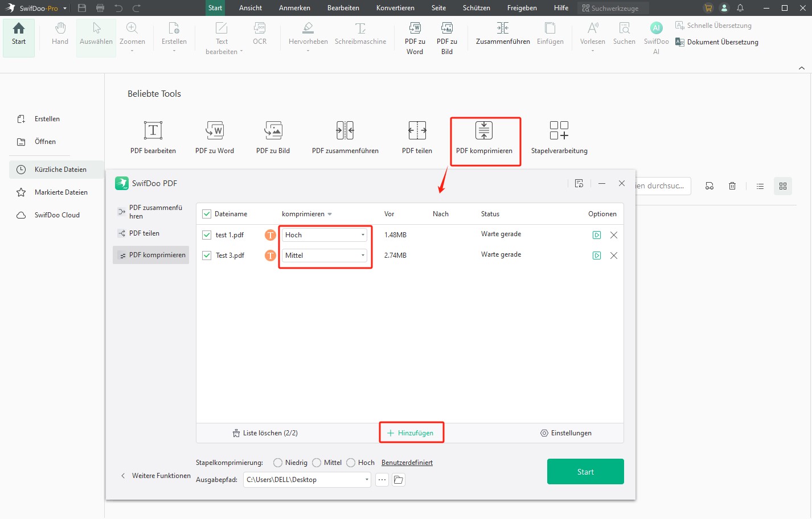Click the print icon in title bar
Screen dimensions: 812x519
[100, 8]
